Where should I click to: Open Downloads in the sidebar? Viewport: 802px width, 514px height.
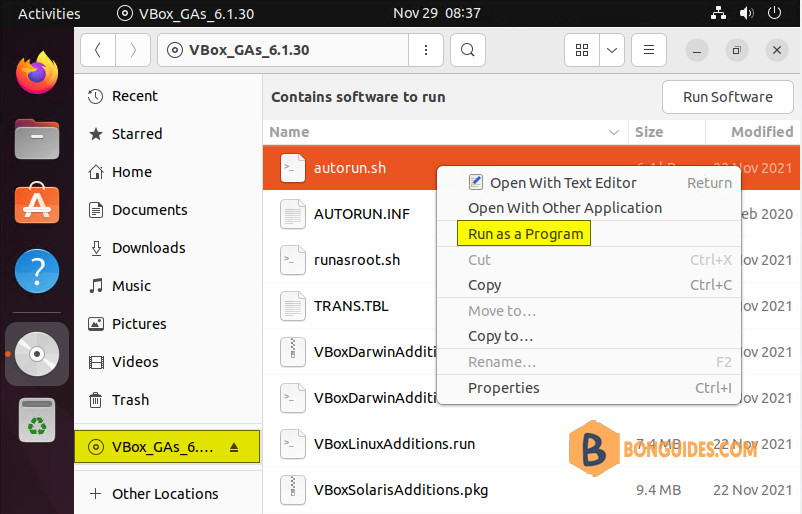coord(168,248)
